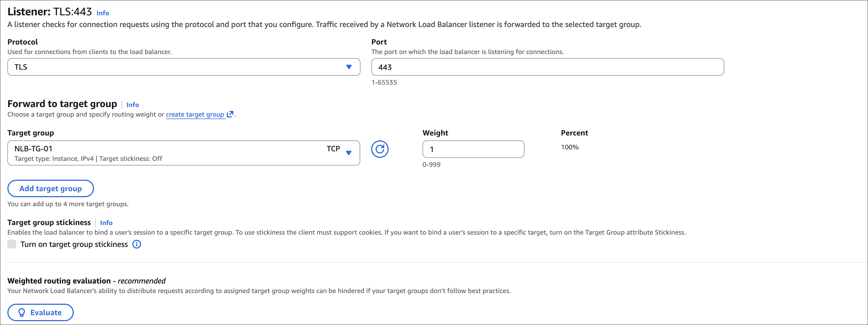The width and height of the screenshot is (868, 325).
Task: Open Info link beside Forward to target group
Action: pyautogui.click(x=133, y=105)
